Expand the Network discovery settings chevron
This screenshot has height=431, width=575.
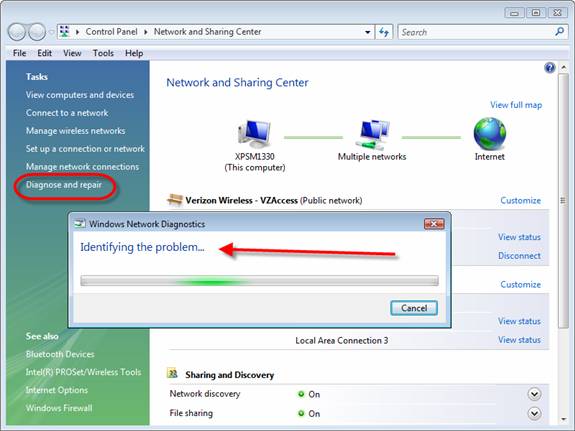coord(534,394)
